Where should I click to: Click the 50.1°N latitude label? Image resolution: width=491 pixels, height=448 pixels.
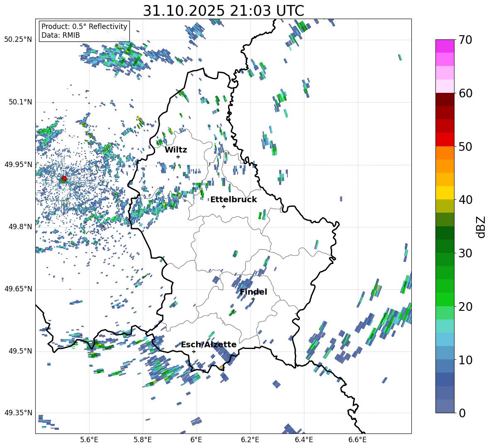point(20,102)
